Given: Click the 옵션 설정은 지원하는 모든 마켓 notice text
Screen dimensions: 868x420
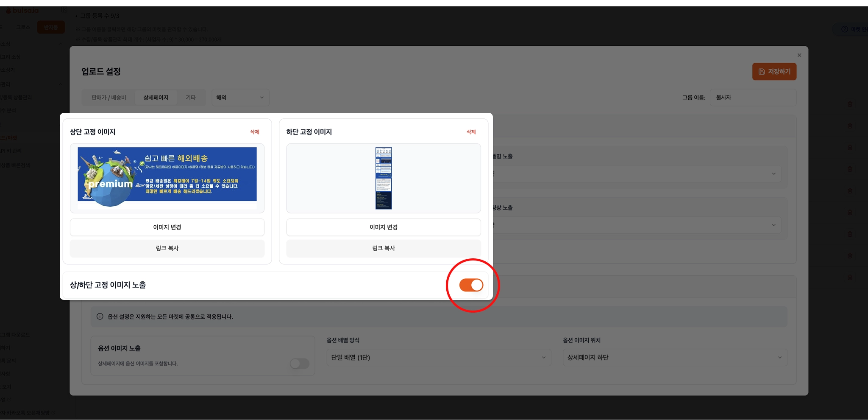Looking at the screenshot, I should tap(170, 316).
